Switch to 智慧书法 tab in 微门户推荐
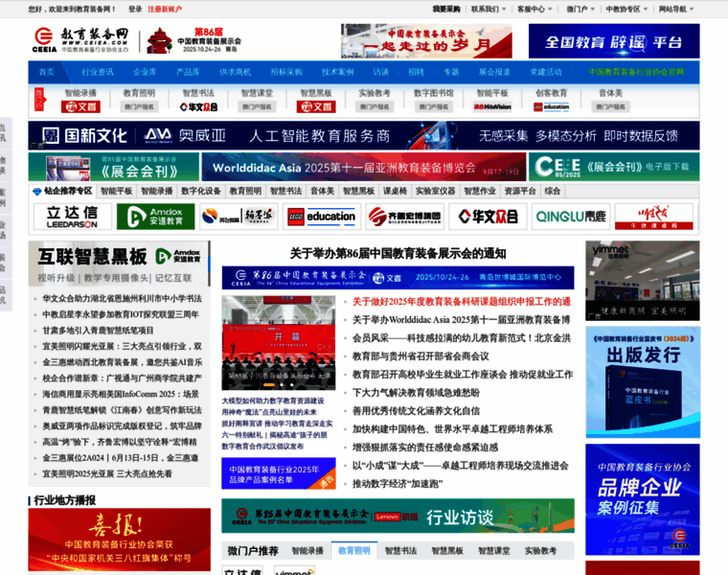The height and width of the screenshot is (575, 728). point(400,550)
